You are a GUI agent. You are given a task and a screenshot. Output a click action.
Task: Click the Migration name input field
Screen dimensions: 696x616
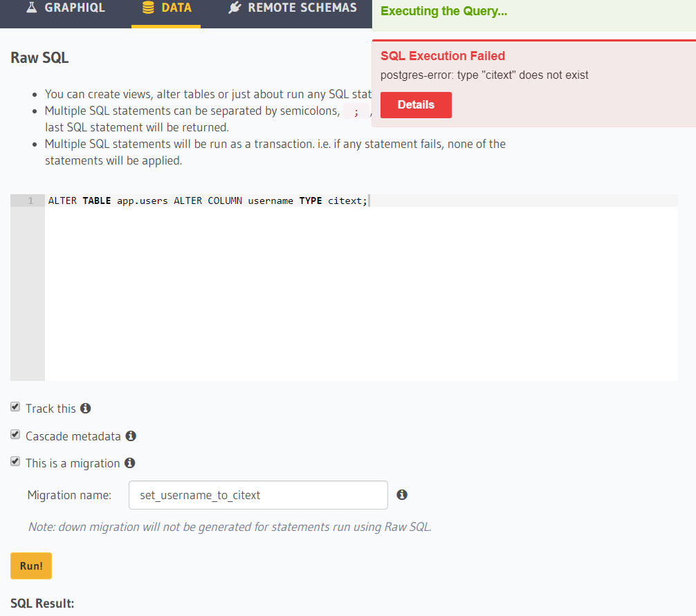(257, 494)
